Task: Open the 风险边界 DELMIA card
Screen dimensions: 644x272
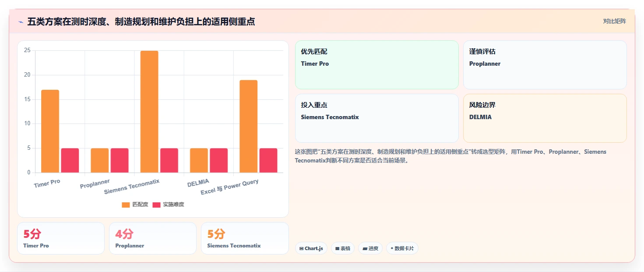Action: [x=545, y=118]
